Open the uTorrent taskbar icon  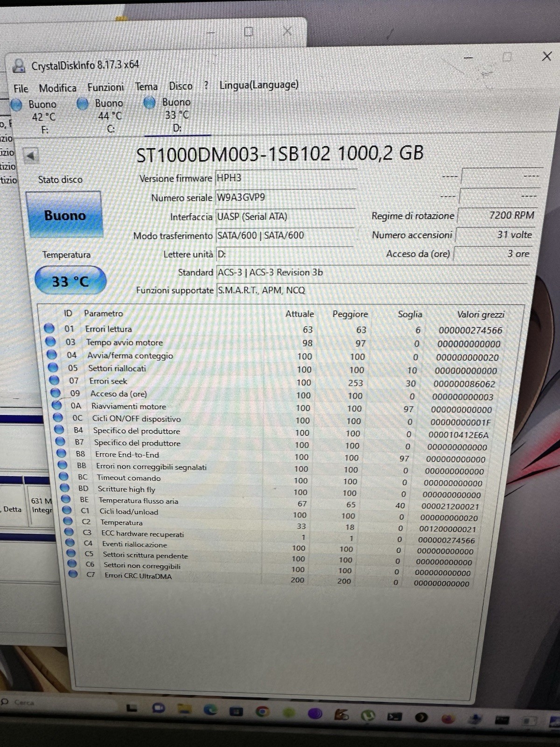pos(368,715)
